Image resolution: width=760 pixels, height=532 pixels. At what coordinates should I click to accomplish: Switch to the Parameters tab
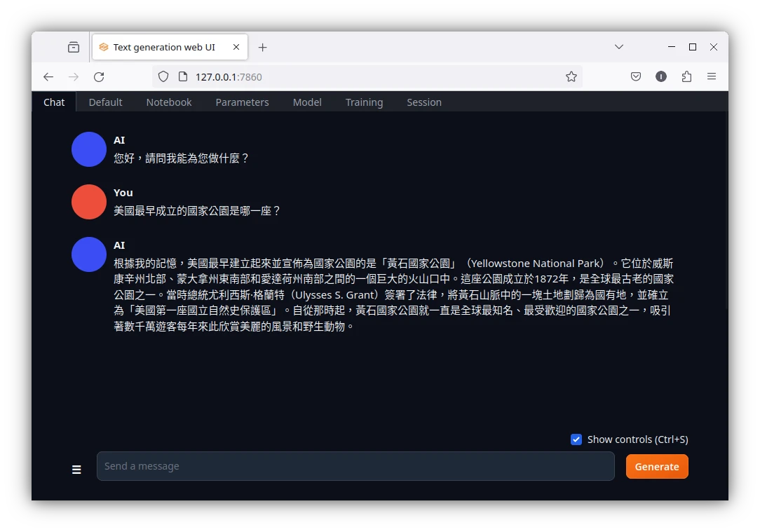point(242,102)
